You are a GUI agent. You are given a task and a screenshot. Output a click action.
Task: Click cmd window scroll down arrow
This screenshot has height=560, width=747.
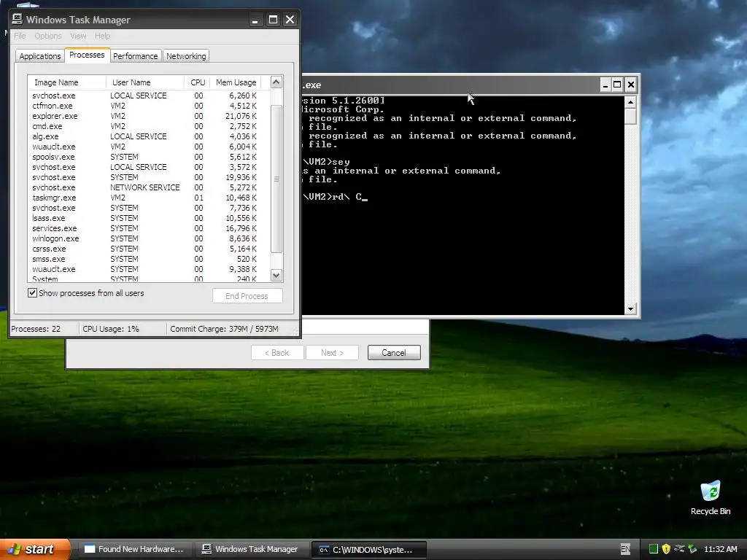(631, 308)
